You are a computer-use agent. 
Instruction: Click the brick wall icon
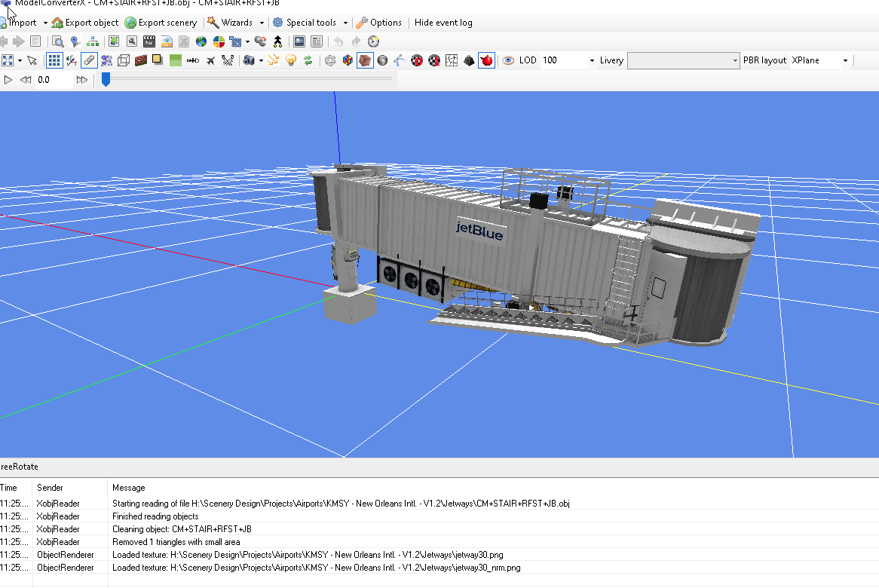click(x=141, y=60)
